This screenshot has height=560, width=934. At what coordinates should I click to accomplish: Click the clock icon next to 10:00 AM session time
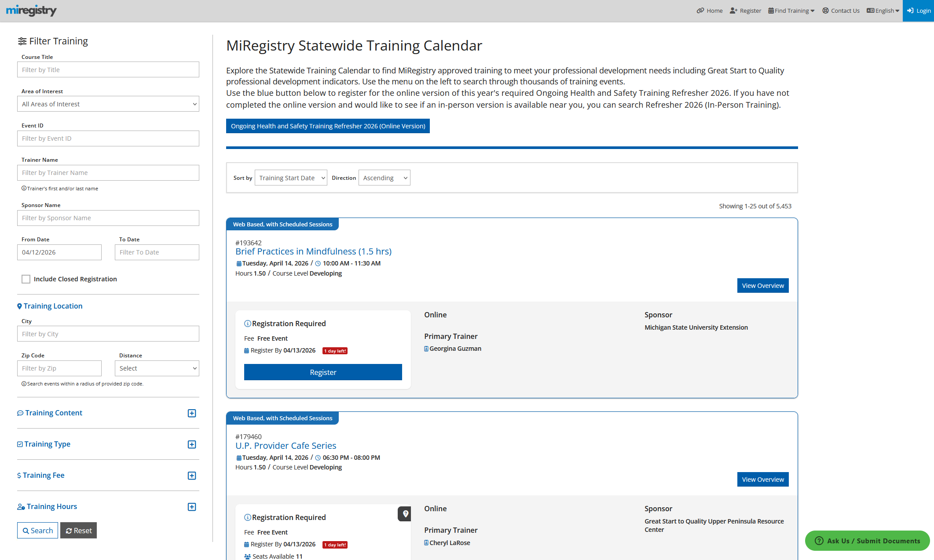coord(318,263)
